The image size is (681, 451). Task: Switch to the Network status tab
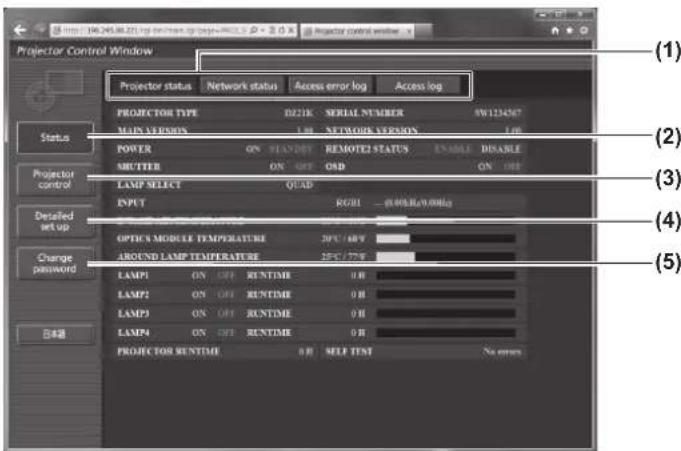tap(242, 86)
